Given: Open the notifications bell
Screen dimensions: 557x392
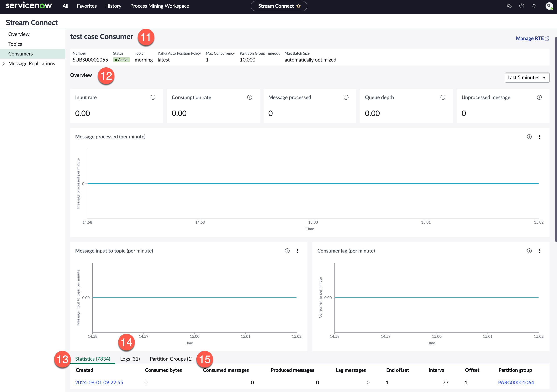Looking at the screenshot, I should (534, 6).
